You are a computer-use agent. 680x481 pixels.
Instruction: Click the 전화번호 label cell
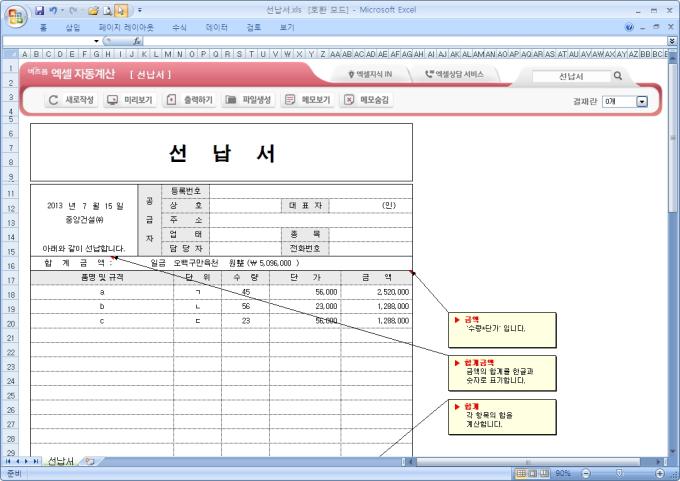305,249
